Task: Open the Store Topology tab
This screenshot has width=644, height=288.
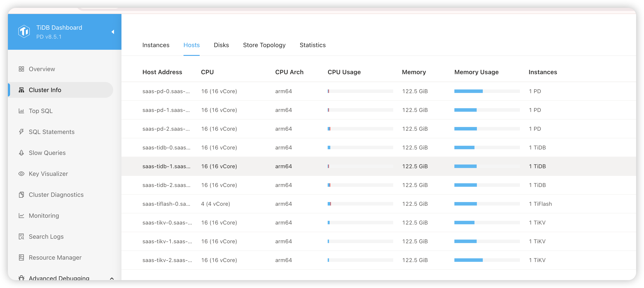Action: pyautogui.click(x=264, y=45)
